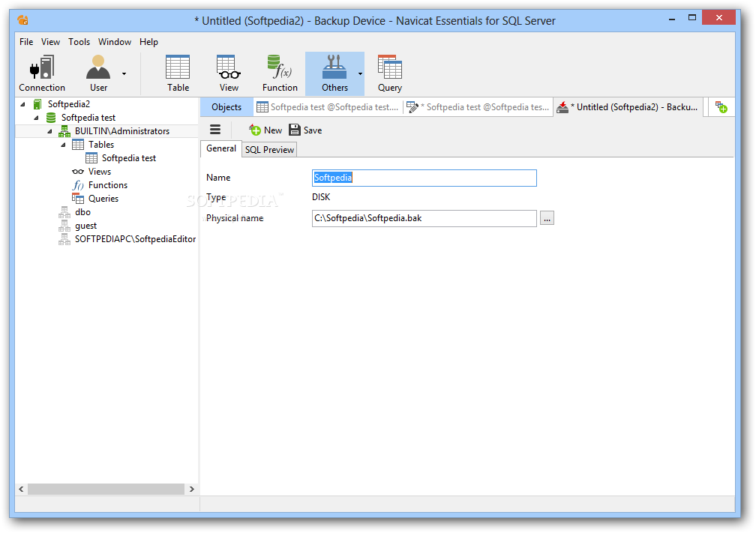Click the Navicat app icon in title bar
756x533 pixels.
[x=22, y=20]
